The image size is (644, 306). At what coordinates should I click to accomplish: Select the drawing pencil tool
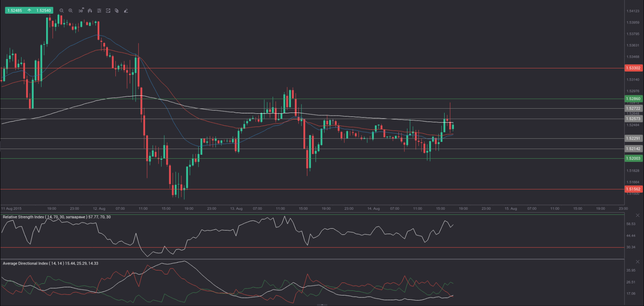click(126, 11)
